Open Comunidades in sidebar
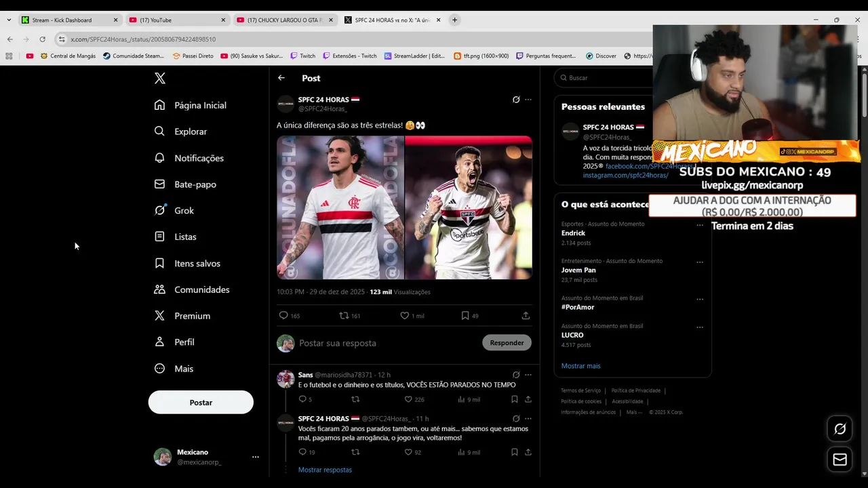 [x=192, y=289]
